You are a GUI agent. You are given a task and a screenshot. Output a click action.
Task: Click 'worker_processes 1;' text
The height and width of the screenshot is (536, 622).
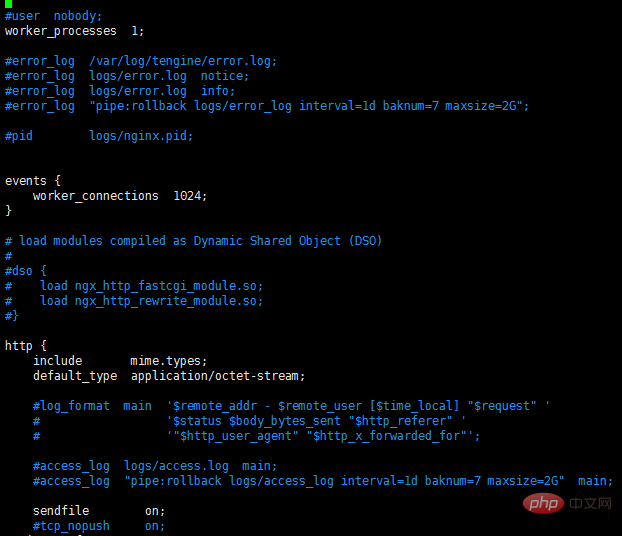[x=74, y=31]
